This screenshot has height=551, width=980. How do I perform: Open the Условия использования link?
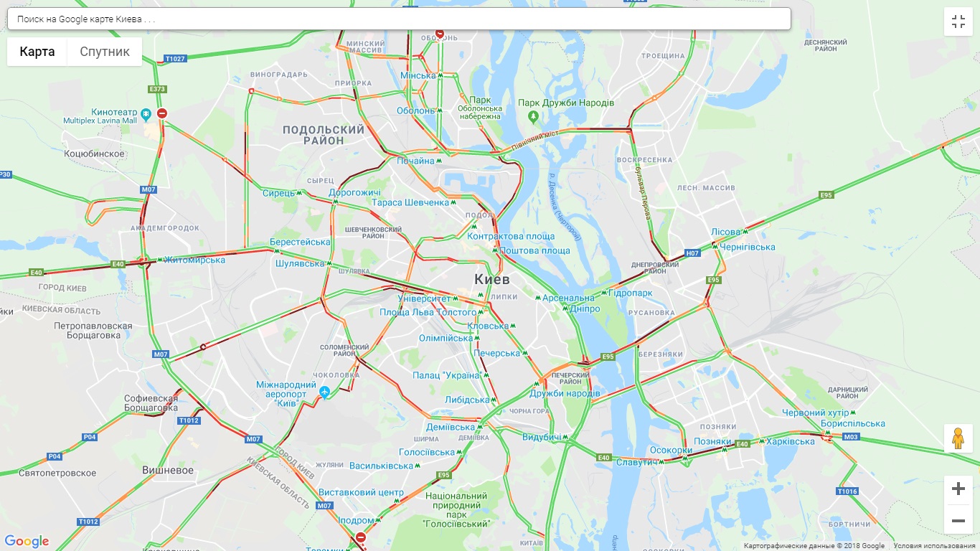[x=933, y=546]
